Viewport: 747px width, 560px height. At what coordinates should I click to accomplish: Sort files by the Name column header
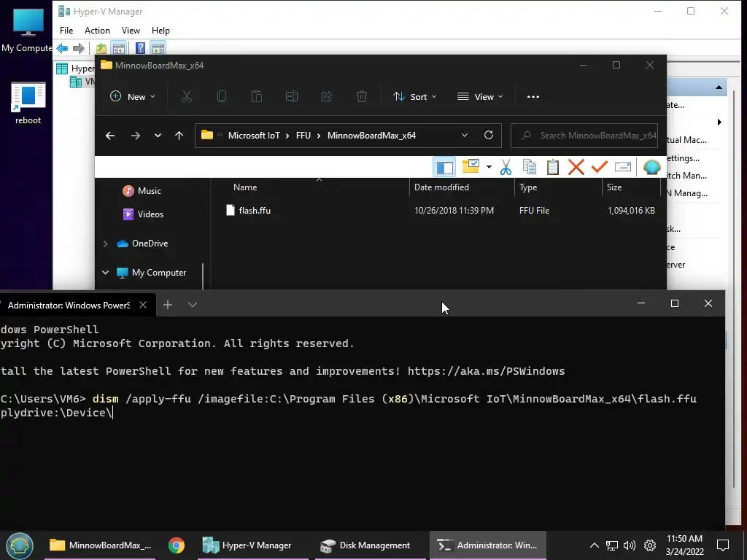click(245, 187)
